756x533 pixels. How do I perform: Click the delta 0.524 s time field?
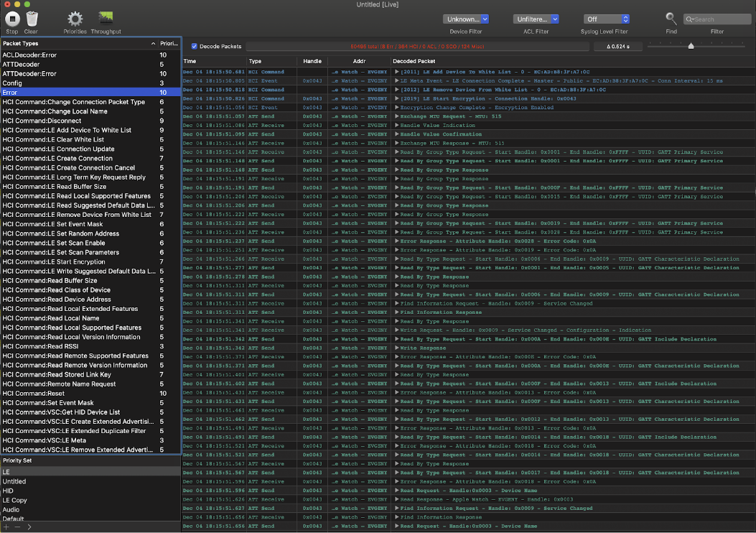click(x=617, y=47)
